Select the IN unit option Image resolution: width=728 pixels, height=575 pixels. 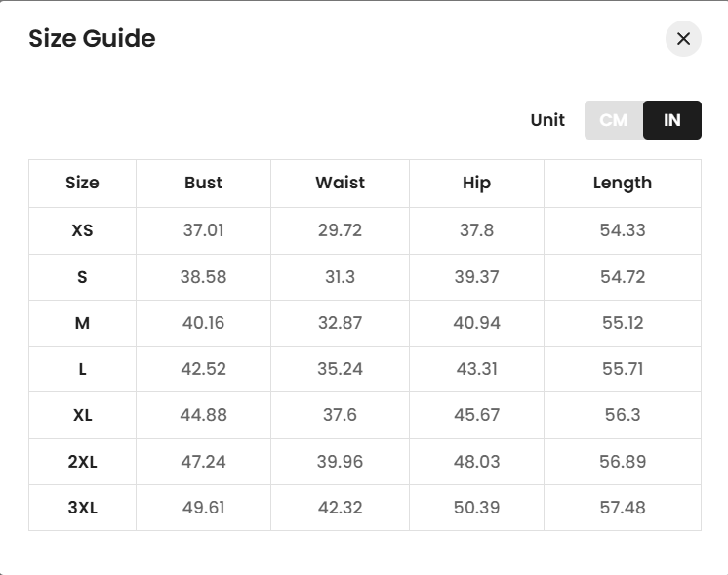point(672,120)
